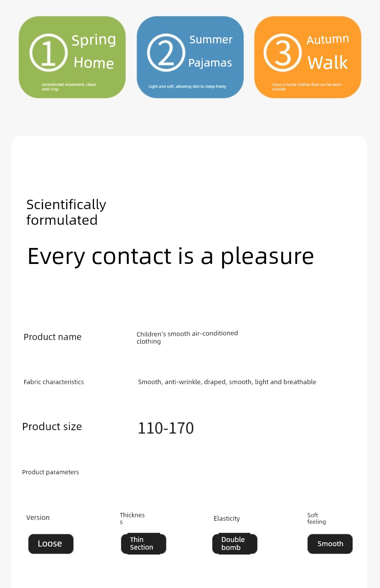Click the product size value 110-170
This screenshot has height=588, width=380.
click(x=166, y=428)
